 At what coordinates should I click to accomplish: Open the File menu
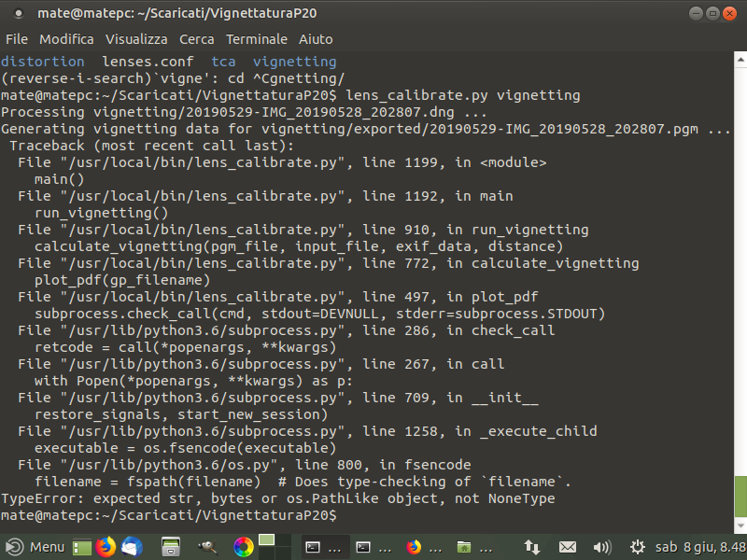pyautogui.click(x=17, y=39)
